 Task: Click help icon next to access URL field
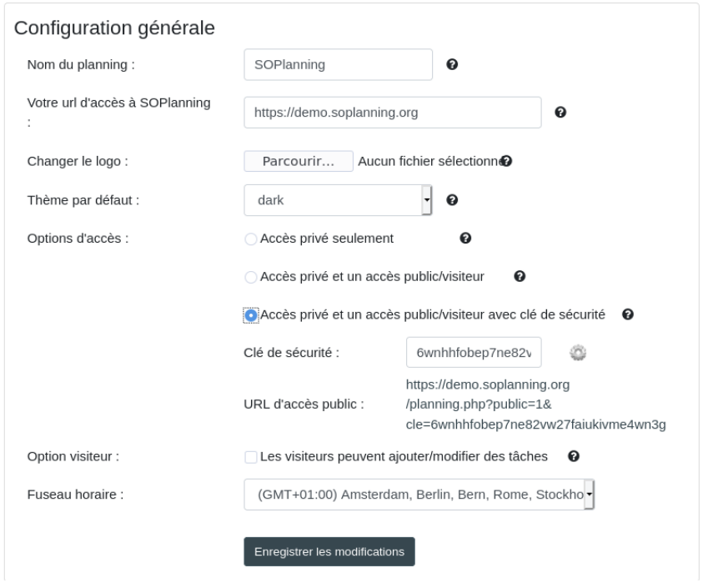tap(560, 112)
